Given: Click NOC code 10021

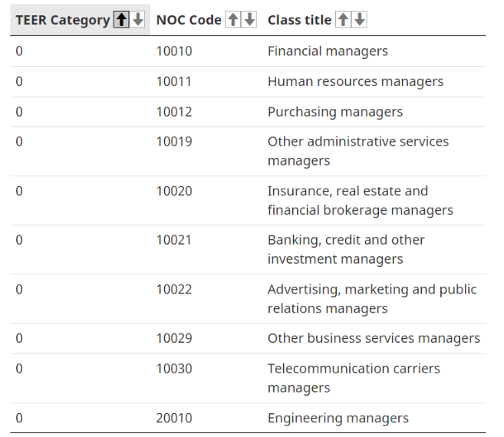Looking at the screenshot, I should click(174, 240).
